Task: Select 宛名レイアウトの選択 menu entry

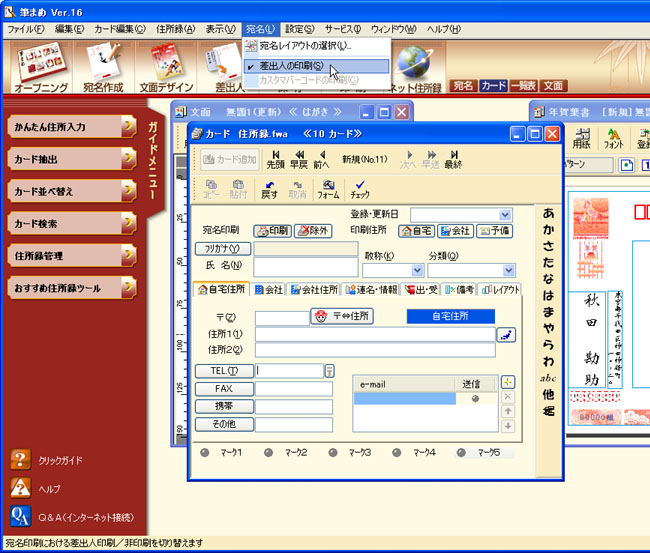Action: coord(304,46)
